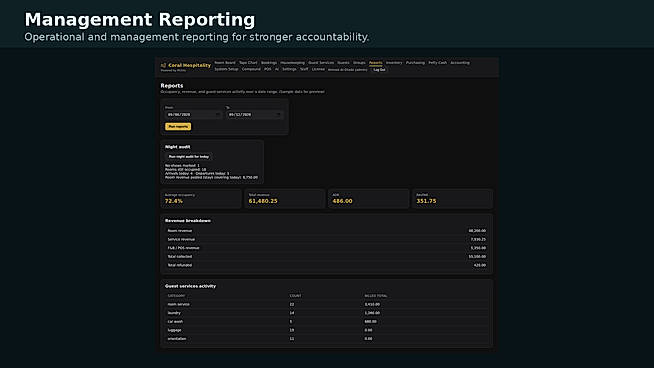This screenshot has width=654, height=368.
Task: Click the Count column header
Action: tap(295, 296)
